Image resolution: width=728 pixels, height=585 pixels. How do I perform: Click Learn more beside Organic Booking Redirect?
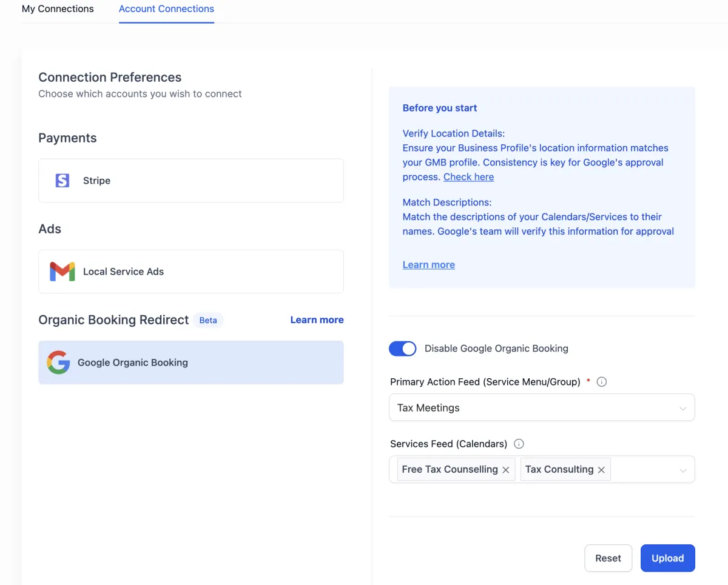(317, 320)
